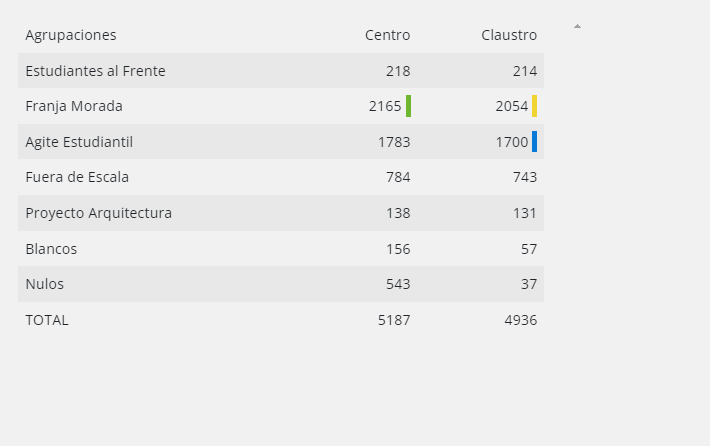Viewport: 710px width, 446px height.
Task: Select the Franja Morada row label
Action: [74, 106]
